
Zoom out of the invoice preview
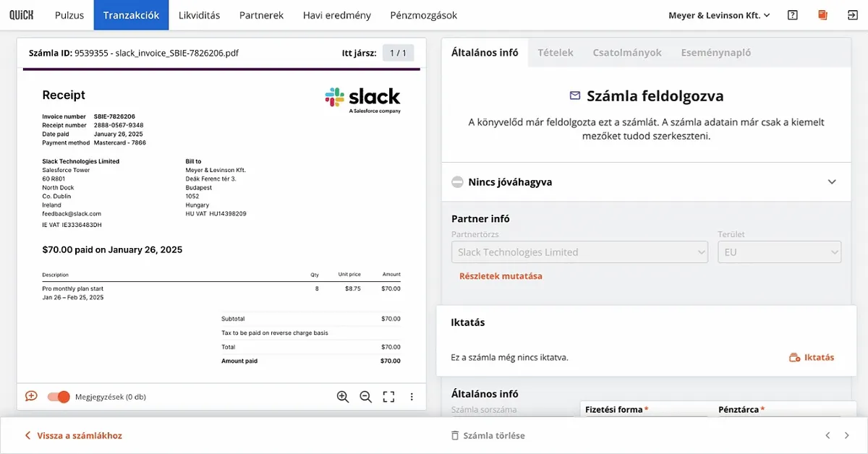tap(366, 396)
